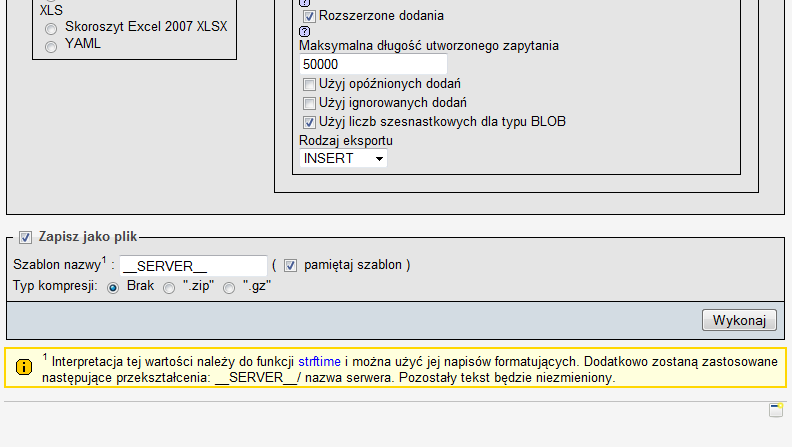Image resolution: width=792 pixels, height=447 pixels.
Task: Click the Rodzaj eksportu label
Action: pos(346,140)
